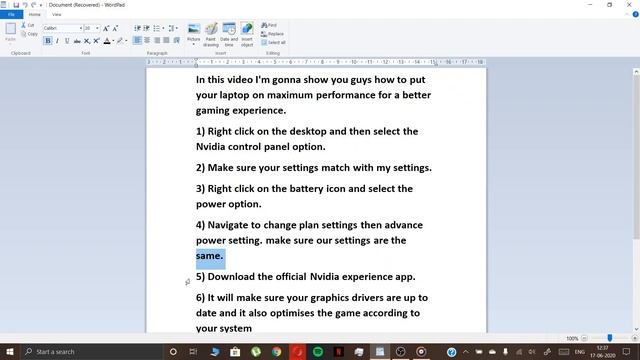Open Netflix from taskbar

pos(338,351)
